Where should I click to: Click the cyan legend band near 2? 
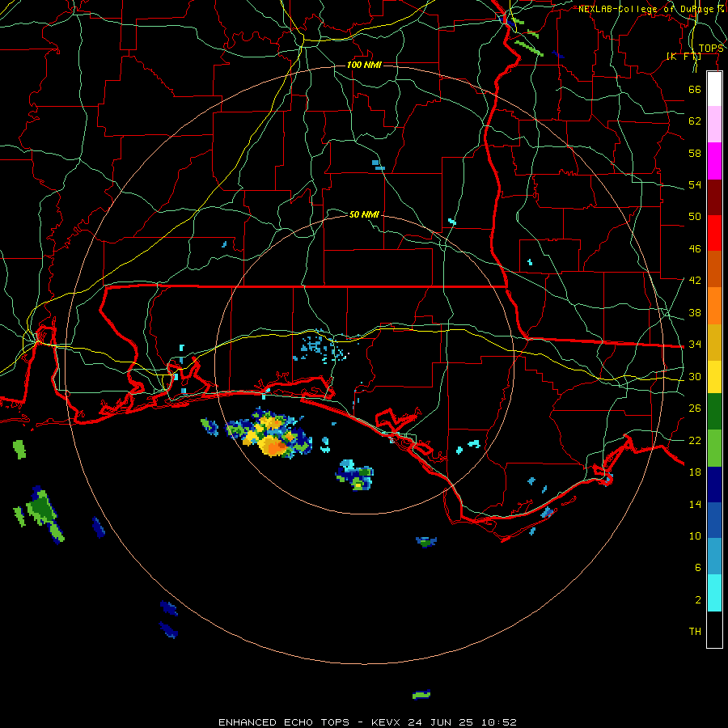714,593
